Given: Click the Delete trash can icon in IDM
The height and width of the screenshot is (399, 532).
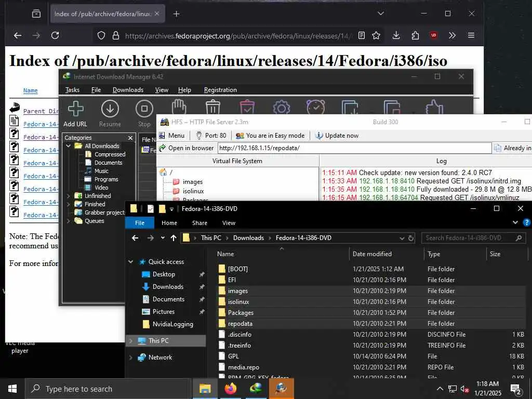Looking at the screenshot, I should pyautogui.click(x=213, y=108).
